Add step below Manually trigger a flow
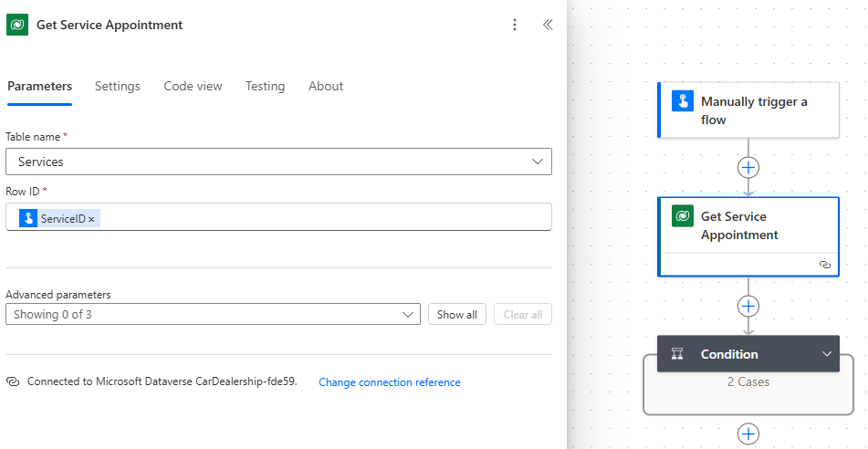This screenshot has width=868, height=449. (x=748, y=168)
